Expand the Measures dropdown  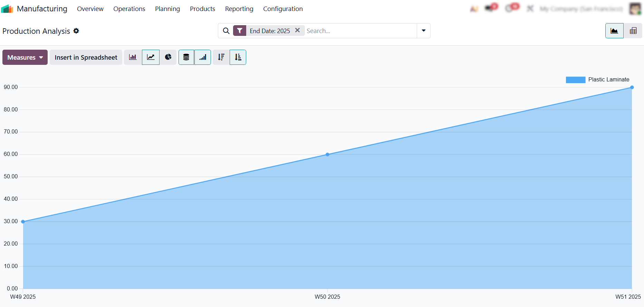pos(25,57)
